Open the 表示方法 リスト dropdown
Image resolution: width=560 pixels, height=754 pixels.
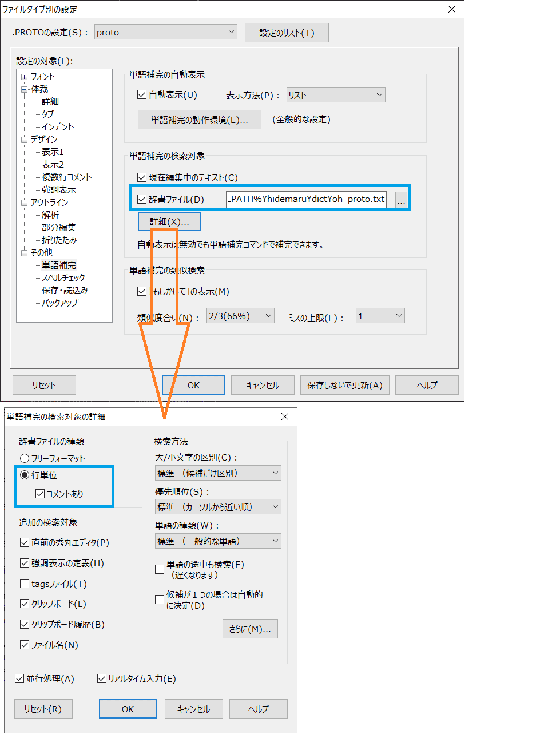335,95
